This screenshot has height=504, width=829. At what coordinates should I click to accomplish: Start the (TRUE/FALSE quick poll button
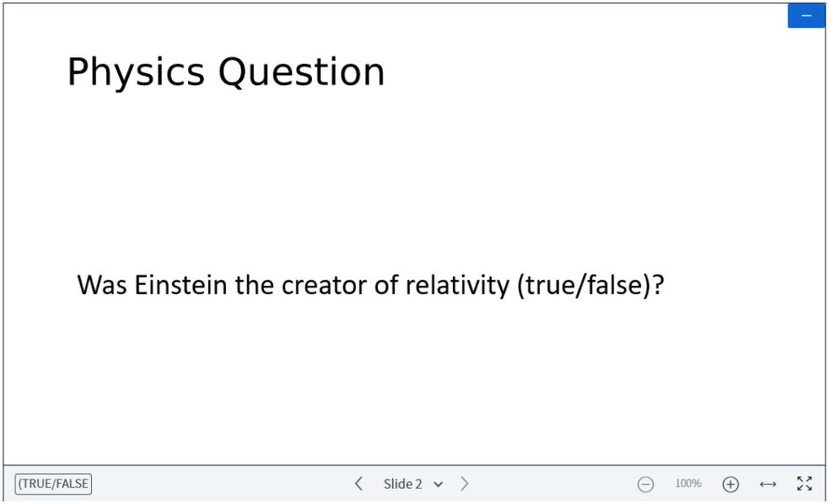pos(53,484)
